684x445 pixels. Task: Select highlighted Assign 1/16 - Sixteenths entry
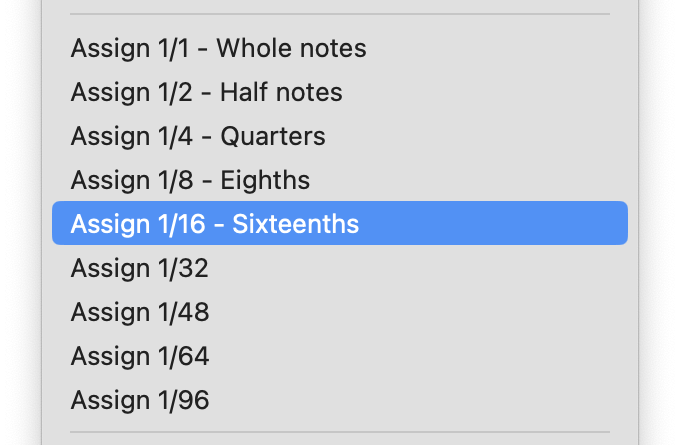pos(214,224)
